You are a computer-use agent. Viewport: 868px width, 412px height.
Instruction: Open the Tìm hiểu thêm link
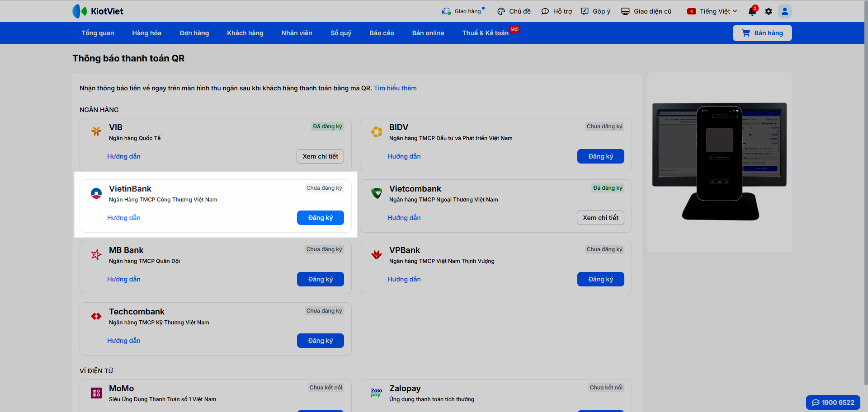pos(395,88)
